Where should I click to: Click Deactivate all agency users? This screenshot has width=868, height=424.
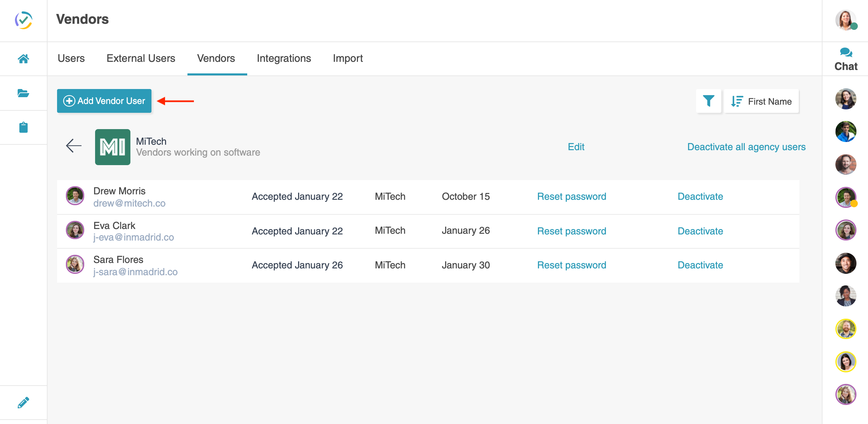[x=746, y=147]
